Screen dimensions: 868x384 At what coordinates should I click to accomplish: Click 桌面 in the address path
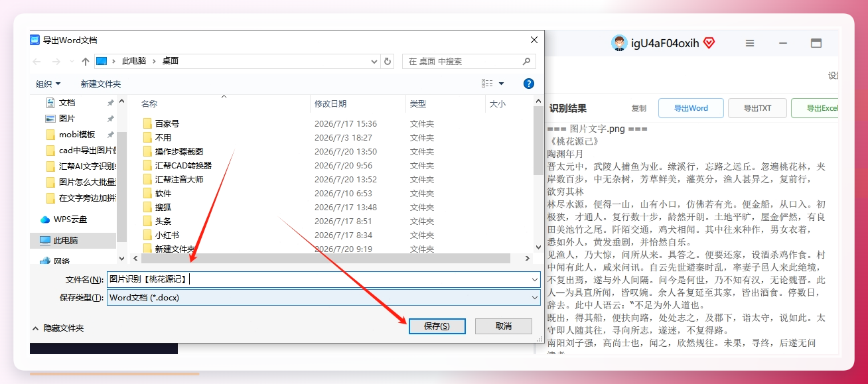pyautogui.click(x=171, y=61)
